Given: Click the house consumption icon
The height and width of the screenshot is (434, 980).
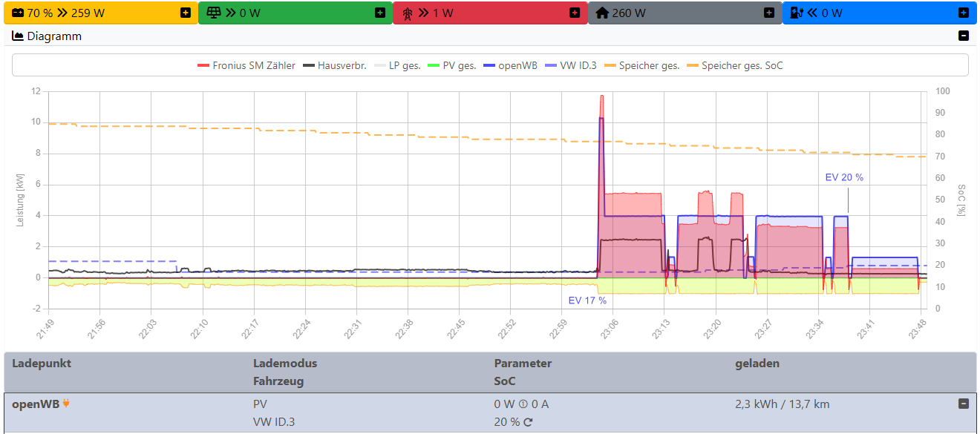Looking at the screenshot, I should tap(602, 13).
